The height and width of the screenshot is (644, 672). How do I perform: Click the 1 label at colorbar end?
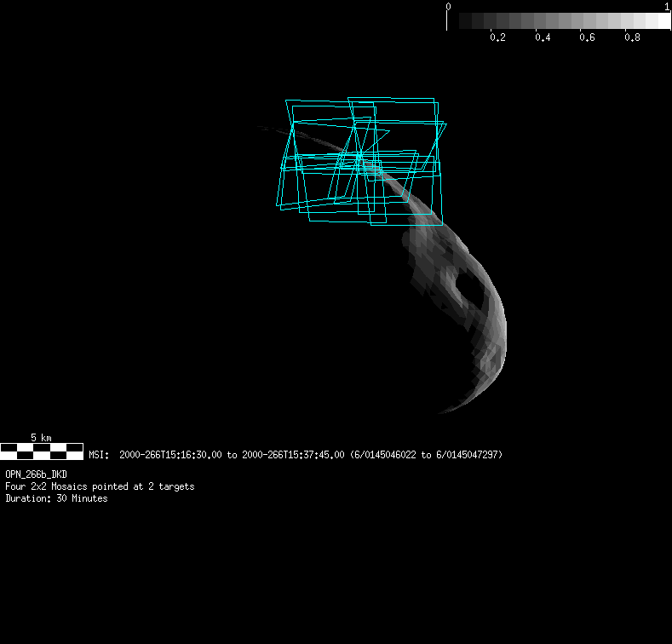tap(666, 7)
